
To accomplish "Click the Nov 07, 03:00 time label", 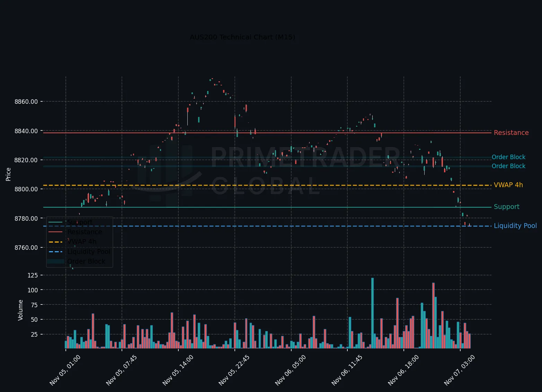I will coord(459,370).
